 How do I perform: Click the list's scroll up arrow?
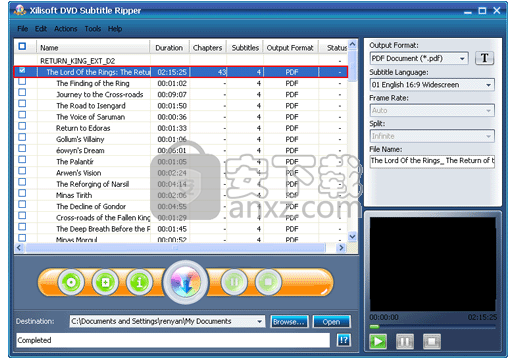coord(352,44)
